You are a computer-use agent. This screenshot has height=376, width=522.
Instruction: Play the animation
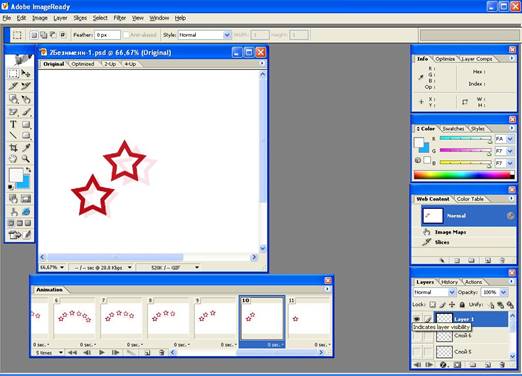(x=102, y=352)
